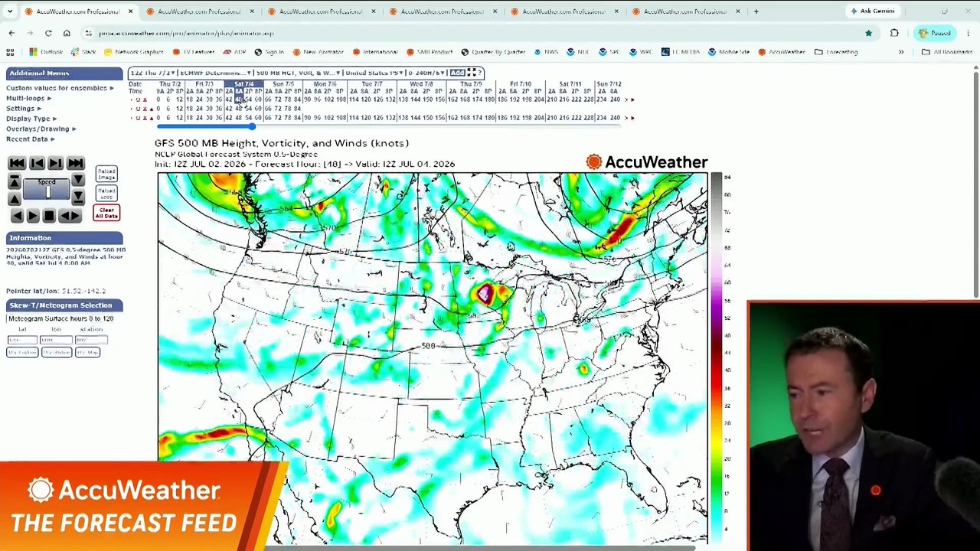The image size is (980, 551).
Task: Click the O toggle in first data row
Action: (x=138, y=99)
